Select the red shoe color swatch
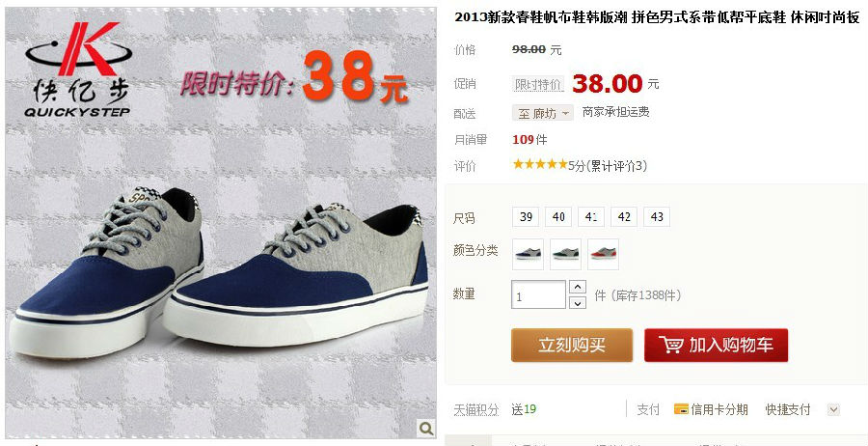Image resolution: width=868 pixels, height=446 pixels. point(603,254)
